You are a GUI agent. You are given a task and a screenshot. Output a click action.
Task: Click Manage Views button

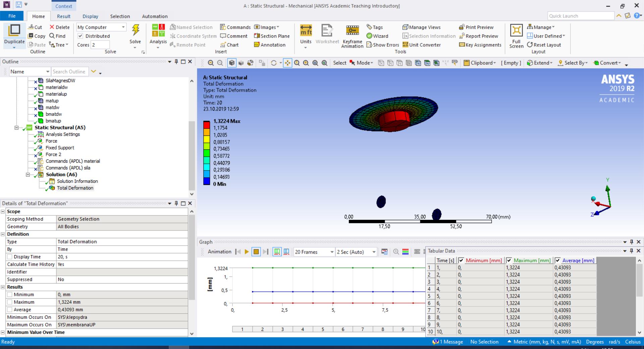click(x=422, y=27)
